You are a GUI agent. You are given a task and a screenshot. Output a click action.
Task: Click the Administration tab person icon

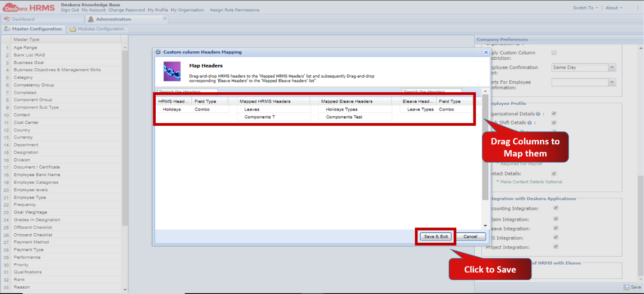tap(90, 19)
